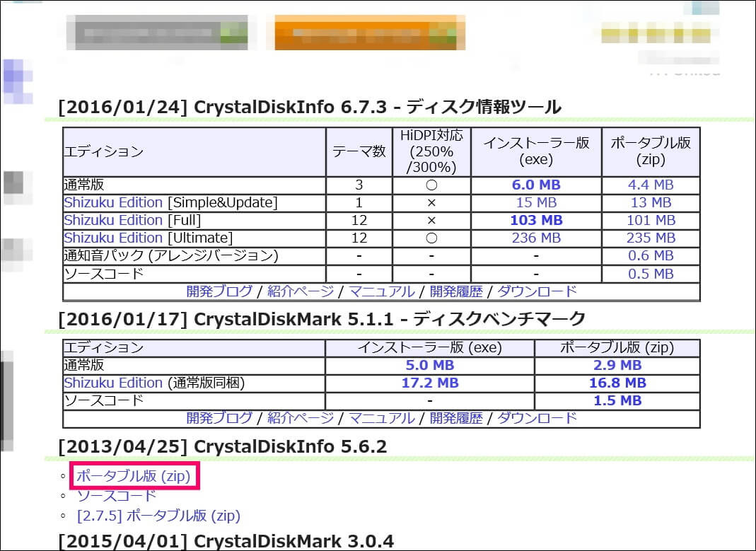Download the 101 MB Full edition zip
Viewport: 756px width, 551px height.
click(x=651, y=220)
